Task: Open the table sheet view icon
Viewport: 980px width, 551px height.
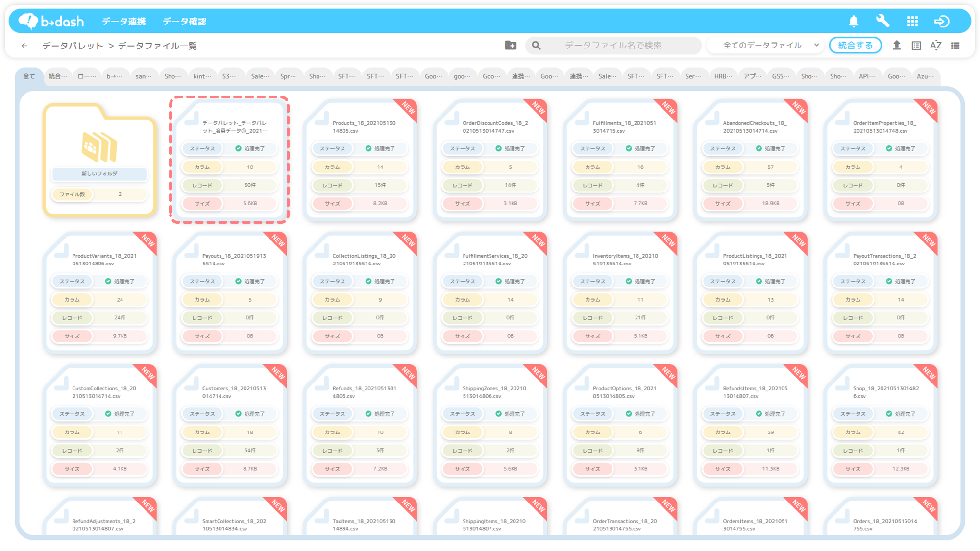Action: [x=916, y=46]
